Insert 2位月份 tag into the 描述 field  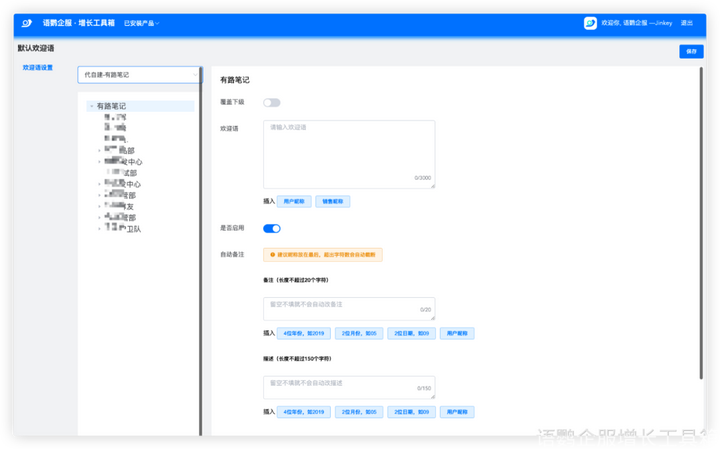coord(359,411)
